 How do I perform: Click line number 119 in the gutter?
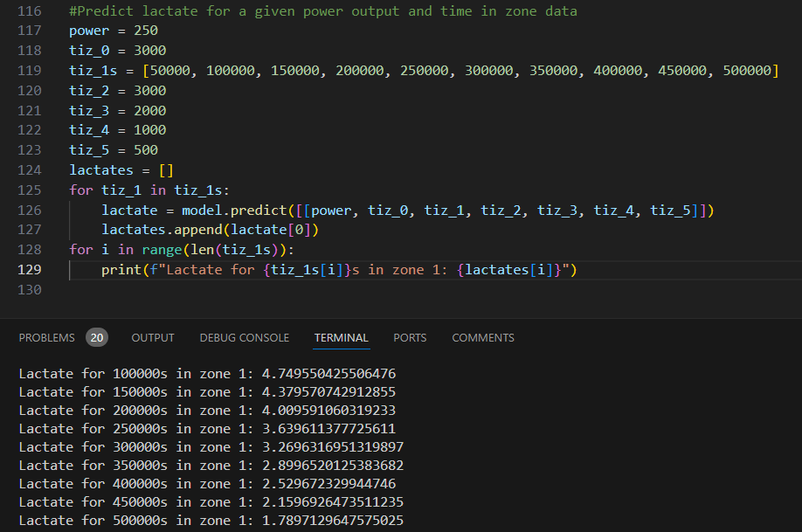pyautogui.click(x=29, y=71)
